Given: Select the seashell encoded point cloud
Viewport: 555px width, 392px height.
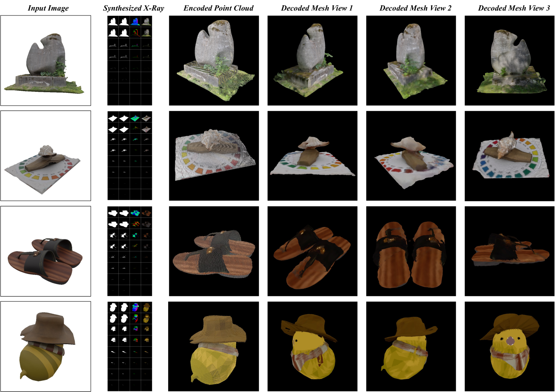Looking at the screenshot, I should coord(214,156).
